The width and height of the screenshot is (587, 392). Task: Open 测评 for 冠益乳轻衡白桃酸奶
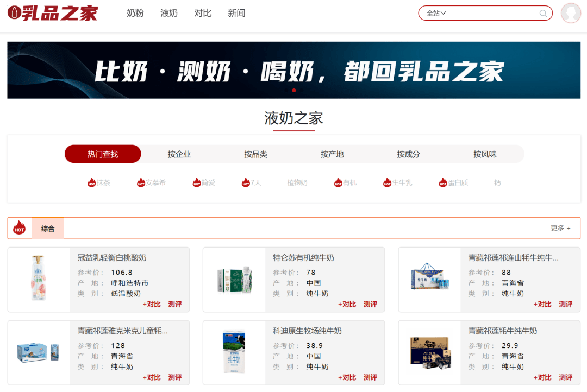click(175, 304)
